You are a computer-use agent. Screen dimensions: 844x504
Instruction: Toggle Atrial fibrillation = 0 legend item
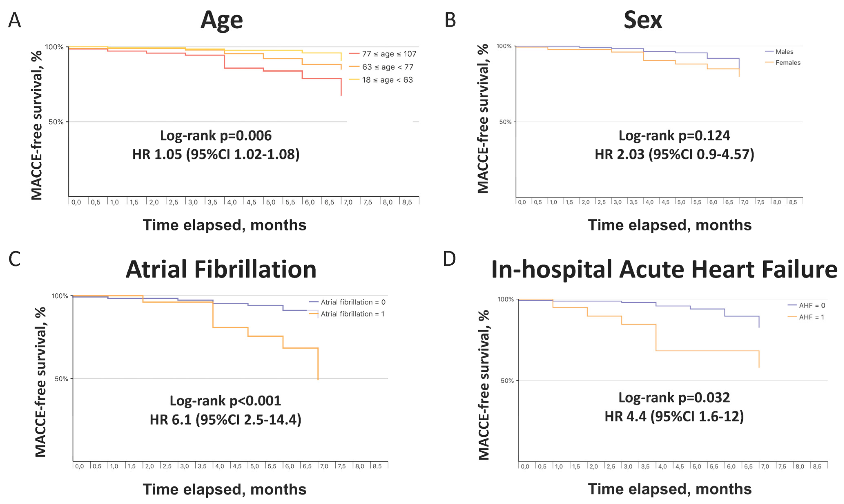point(347,302)
